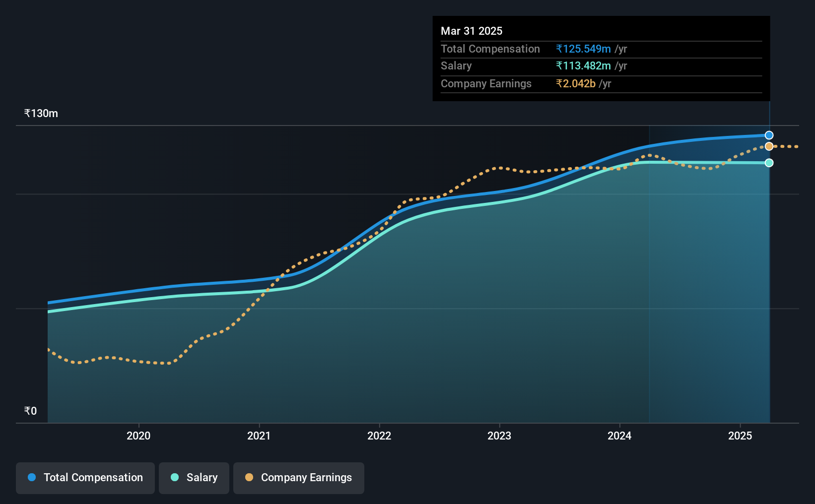Image resolution: width=815 pixels, height=504 pixels.
Task: Toggle the Salary series legend button
Action: [x=194, y=478]
